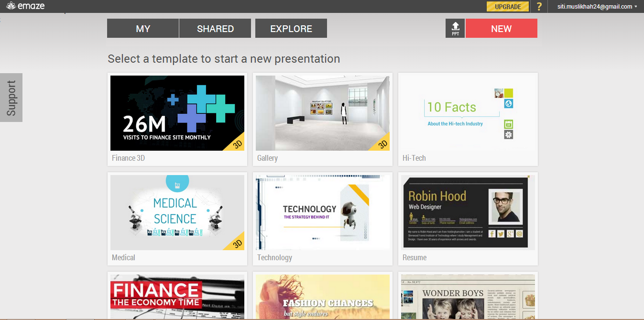Click the Resume template label

(415, 257)
